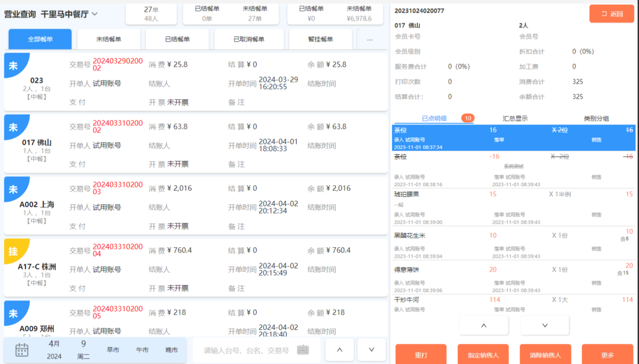Viewport: 639px width, 364px height.
Task: Open the calendar date picker icon
Action: click(22, 350)
